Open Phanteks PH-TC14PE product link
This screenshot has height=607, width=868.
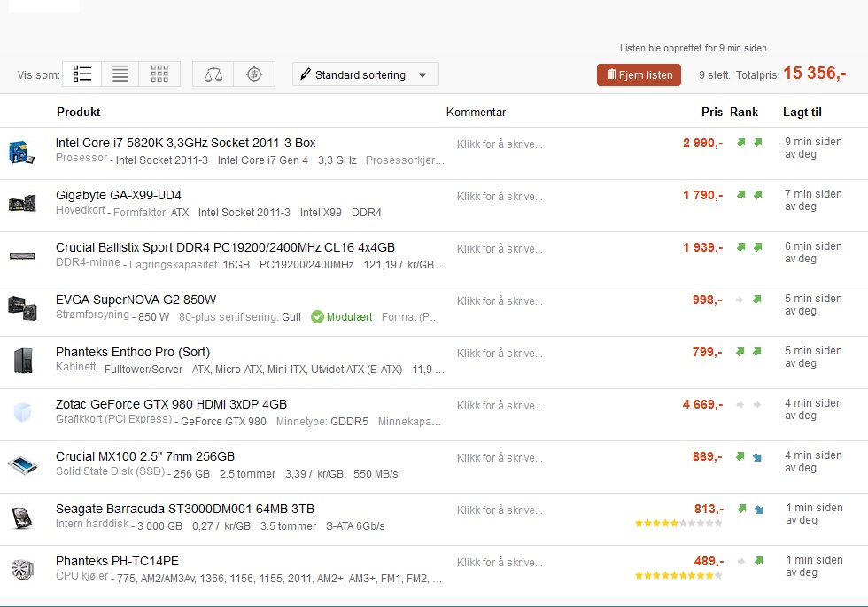[117, 561]
